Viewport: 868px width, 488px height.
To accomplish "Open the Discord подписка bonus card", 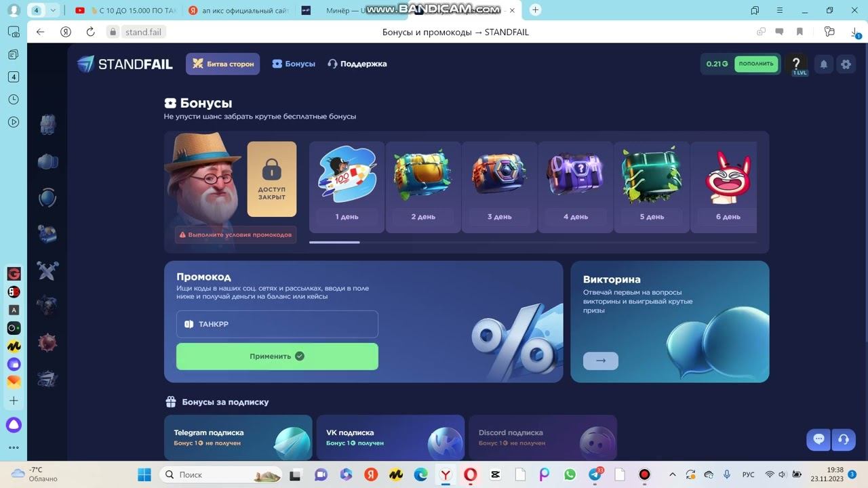I will (x=542, y=438).
